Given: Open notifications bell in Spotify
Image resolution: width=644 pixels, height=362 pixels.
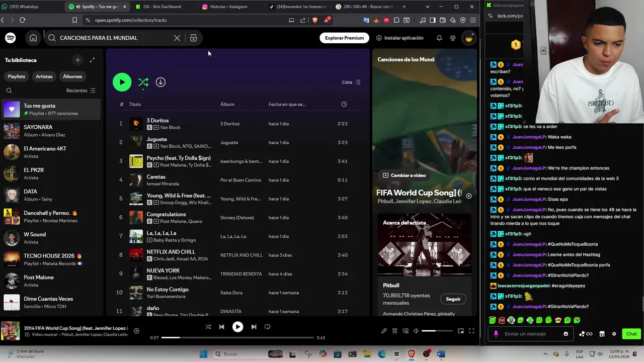Looking at the screenshot, I should (x=439, y=38).
